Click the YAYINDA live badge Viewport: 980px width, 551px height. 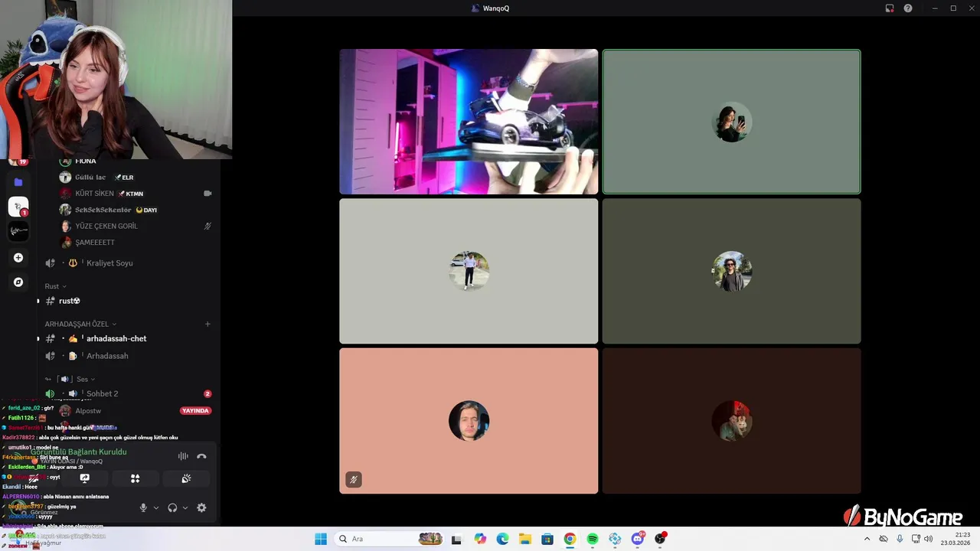click(x=195, y=411)
